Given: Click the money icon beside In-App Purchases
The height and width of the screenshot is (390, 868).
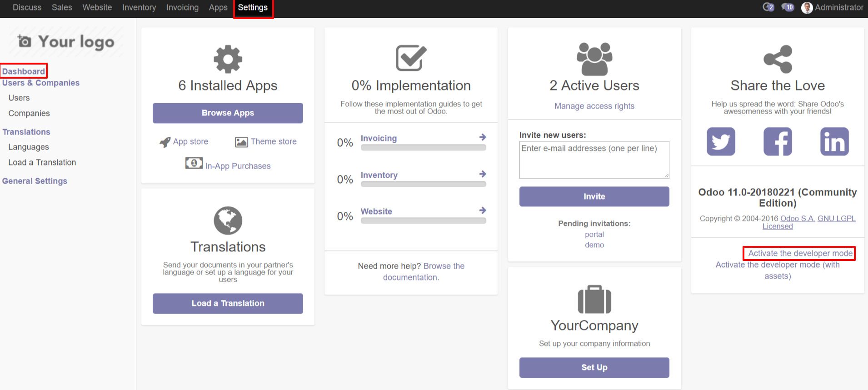Looking at the screenshot, I should point(194,163).
